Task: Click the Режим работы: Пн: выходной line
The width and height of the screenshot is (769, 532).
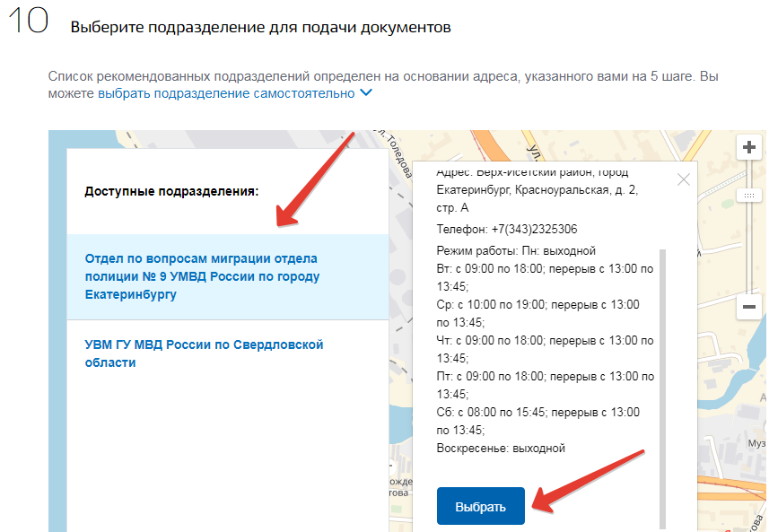Action: [516, 250]
